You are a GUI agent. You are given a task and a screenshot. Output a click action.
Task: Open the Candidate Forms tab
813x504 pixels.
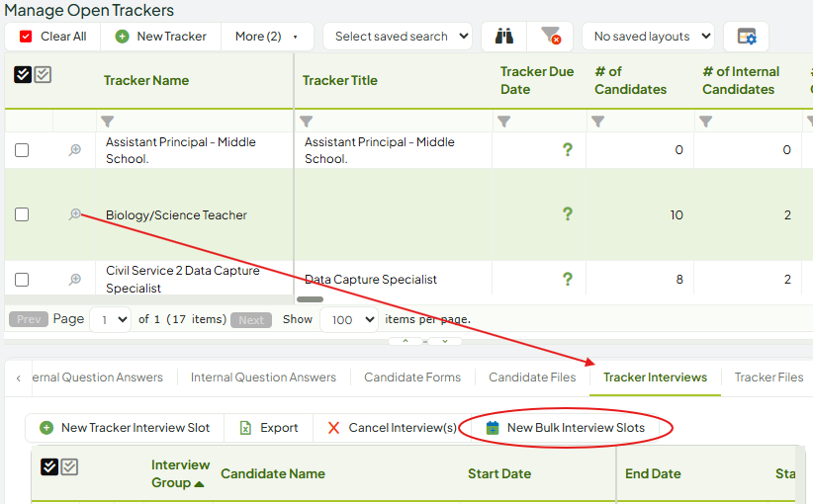[x=412, y=378]
